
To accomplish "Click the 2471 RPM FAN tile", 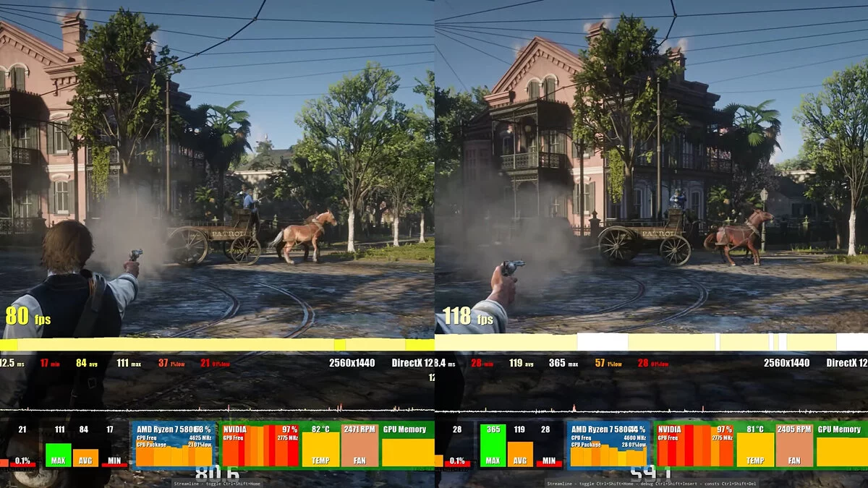I will click(x=360, y=445).
